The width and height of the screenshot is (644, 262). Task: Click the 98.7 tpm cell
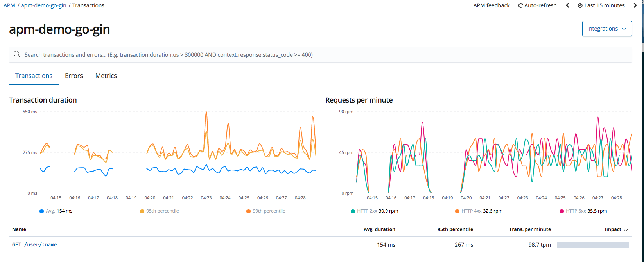[540, 245]
